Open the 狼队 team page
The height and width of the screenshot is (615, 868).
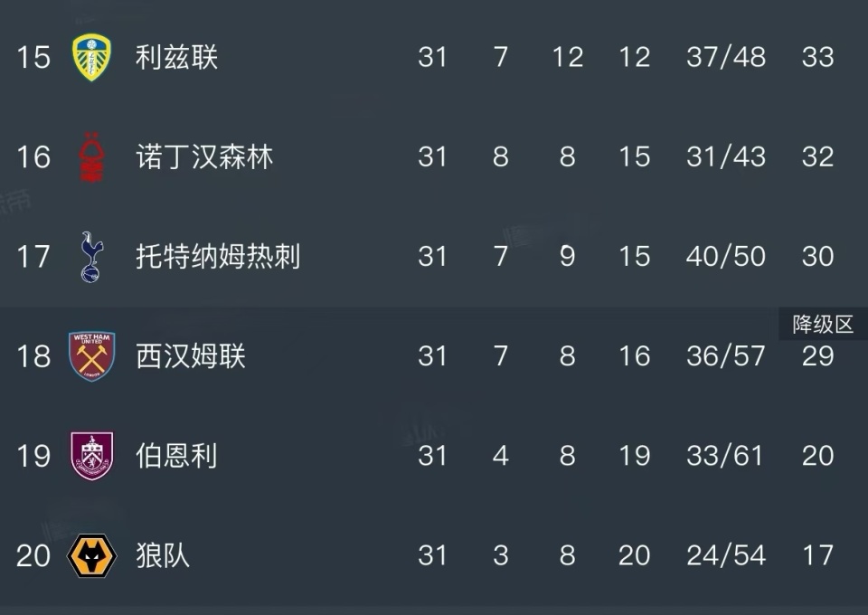click(x=164, y=555)
